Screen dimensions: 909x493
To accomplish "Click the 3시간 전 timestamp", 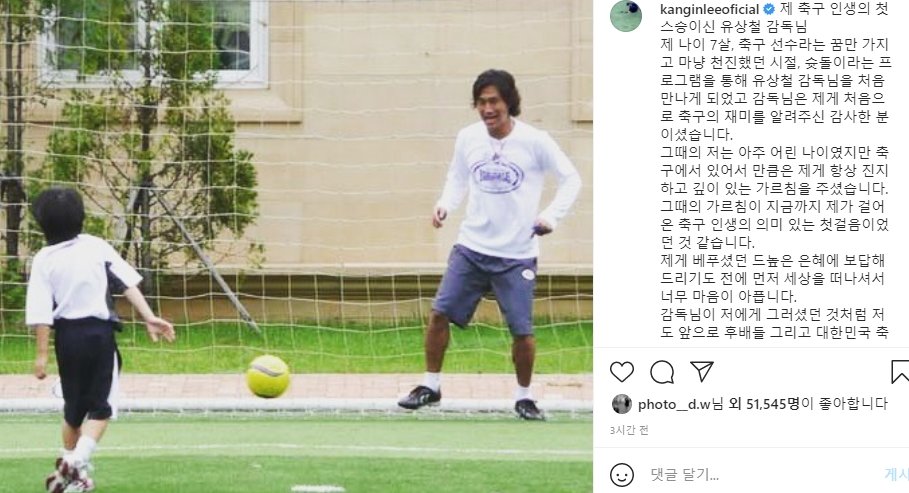I will pyautogui.click(x=629, y=430).
